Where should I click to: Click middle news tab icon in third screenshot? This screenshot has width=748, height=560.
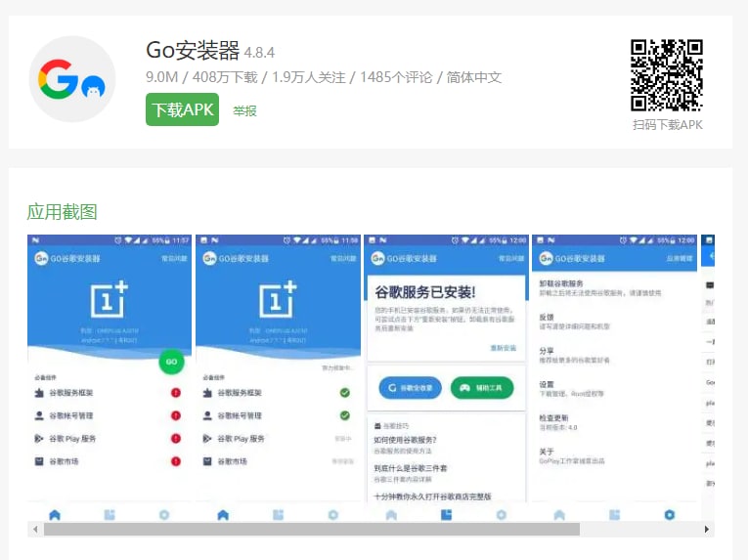[x=446, y=515]
